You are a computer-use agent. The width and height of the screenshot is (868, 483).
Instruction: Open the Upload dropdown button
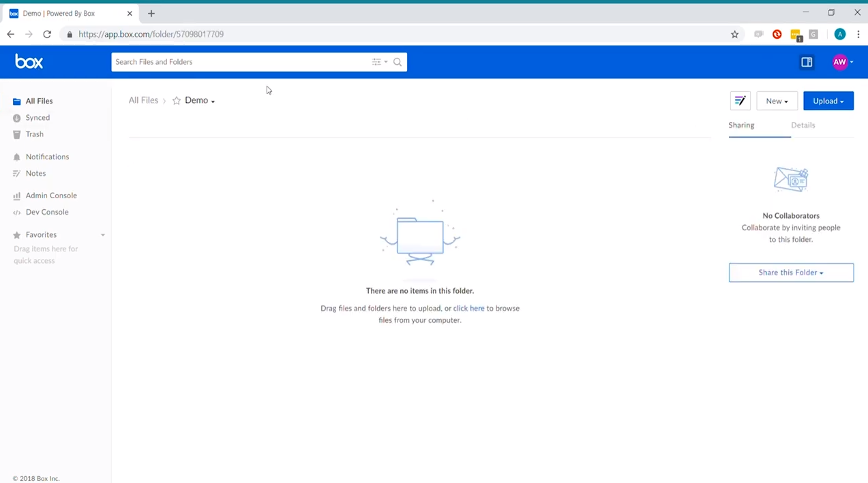pyautogui.click(x=828, y=101)
